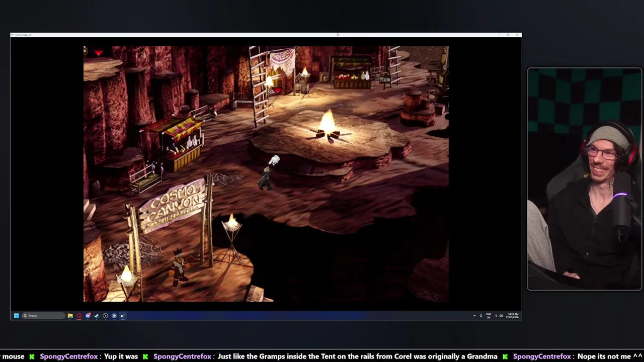Click the Final Fantasy VII title bar icon
Image resolution: width=644 pixels, height=362 pixels.
click(13, 35)
